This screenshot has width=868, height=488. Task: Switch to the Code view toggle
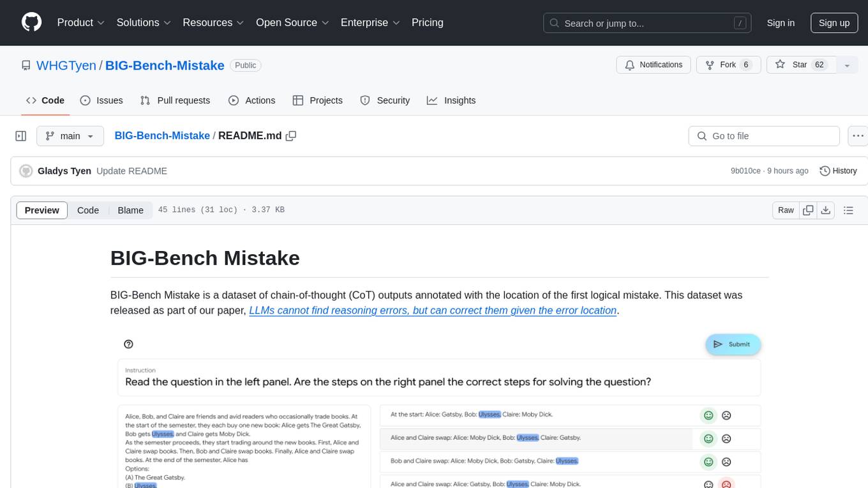pyautogui.click(x=88, y=210)
